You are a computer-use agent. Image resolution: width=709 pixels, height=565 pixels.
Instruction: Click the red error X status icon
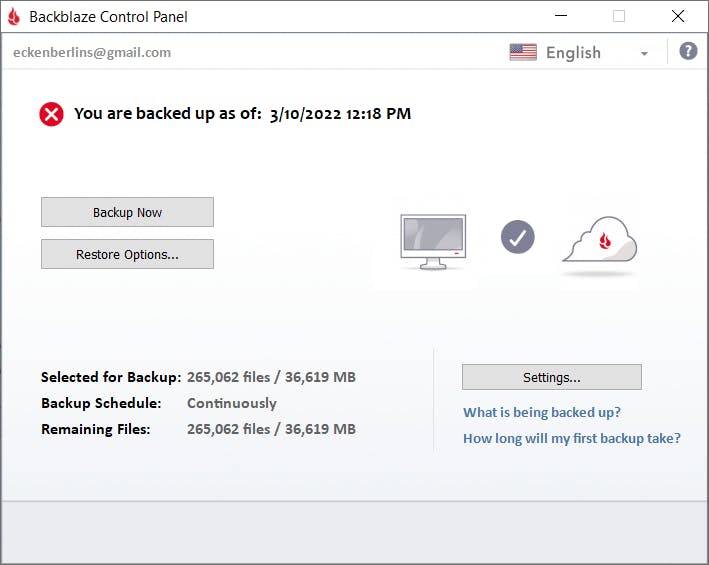[51, 114]
